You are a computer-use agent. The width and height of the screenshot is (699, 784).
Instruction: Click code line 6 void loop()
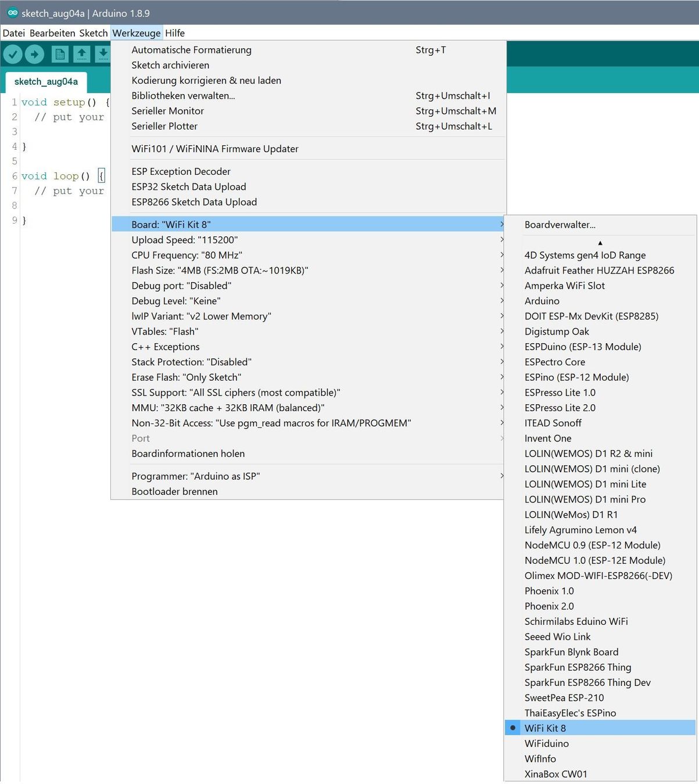(63, 176)
